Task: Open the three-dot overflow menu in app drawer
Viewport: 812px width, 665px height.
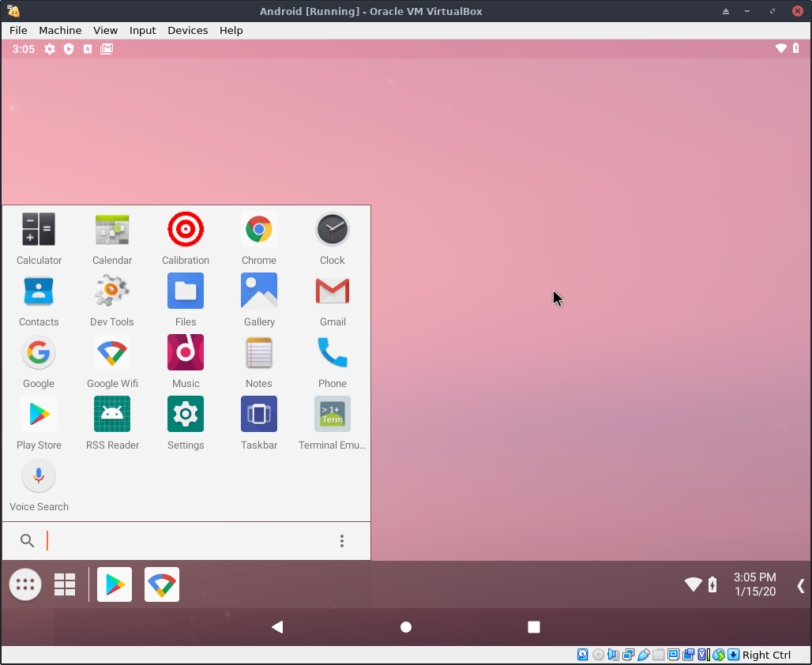Action: point(342,541)
